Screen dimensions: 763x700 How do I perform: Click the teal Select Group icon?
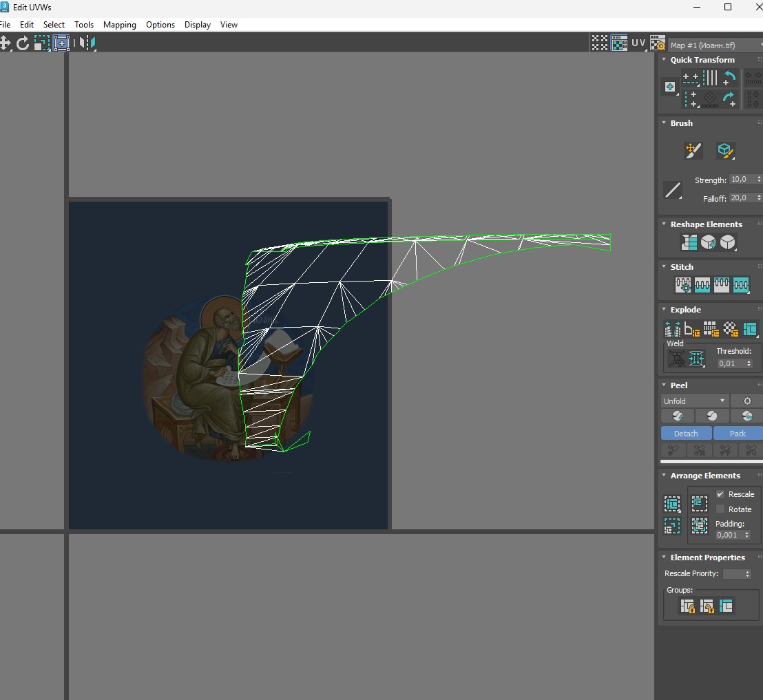pyautogui.click(x=726, y=606)
